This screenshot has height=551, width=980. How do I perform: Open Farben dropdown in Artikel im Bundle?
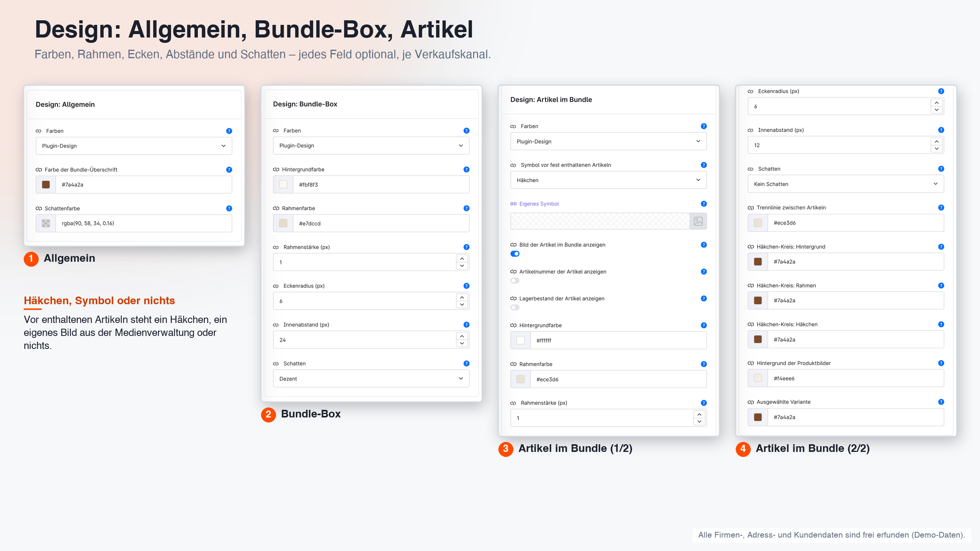click(x=609, y=141)
